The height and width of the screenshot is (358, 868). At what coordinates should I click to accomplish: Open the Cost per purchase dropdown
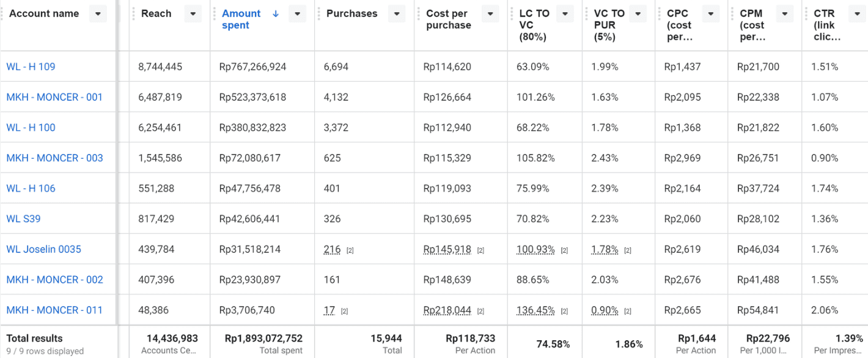tap(490, 13)
